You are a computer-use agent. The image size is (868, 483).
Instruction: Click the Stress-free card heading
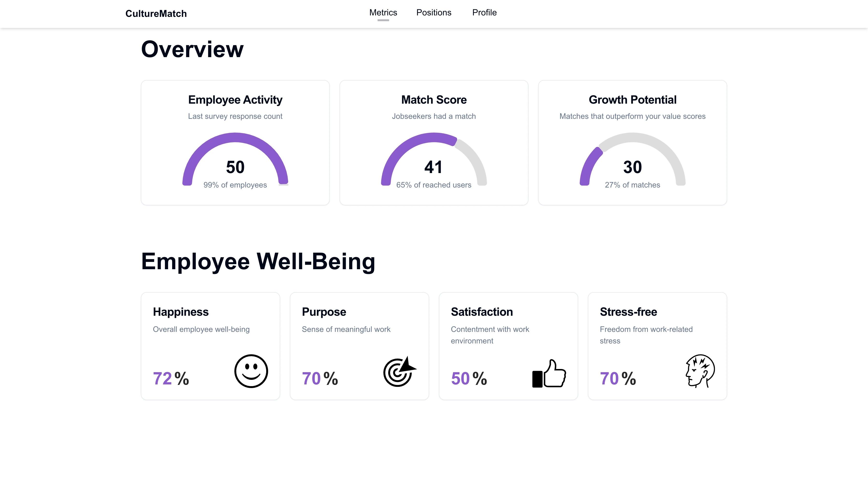click(628, 312)
